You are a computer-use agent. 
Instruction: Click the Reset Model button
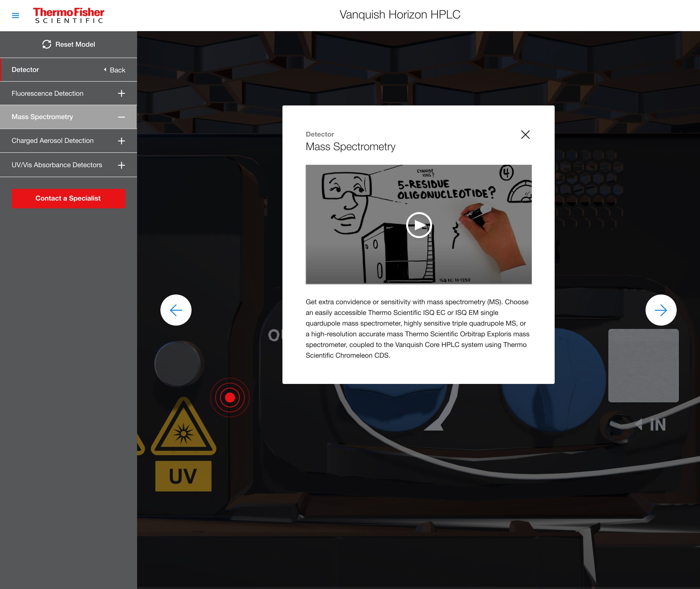pyautogui.click(x=69, y=44)
